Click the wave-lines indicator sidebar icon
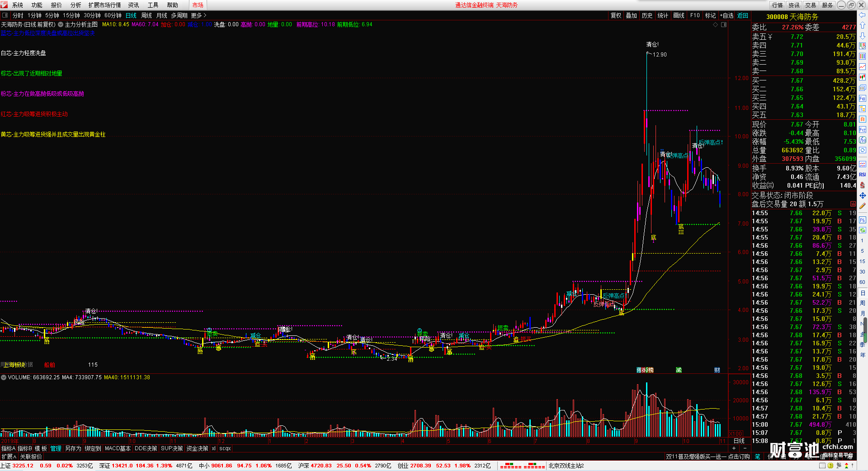The height and width of the screenshot is (471, 868). (863, 164)
